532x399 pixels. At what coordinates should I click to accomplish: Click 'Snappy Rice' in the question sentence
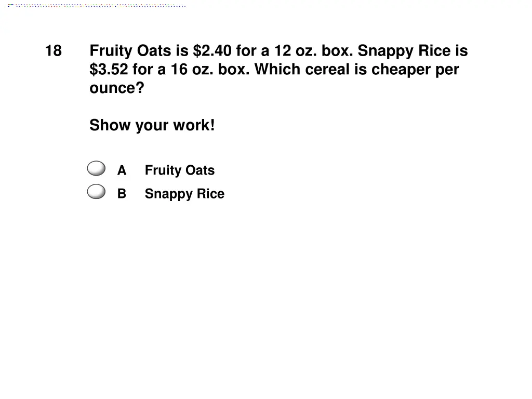404,51
